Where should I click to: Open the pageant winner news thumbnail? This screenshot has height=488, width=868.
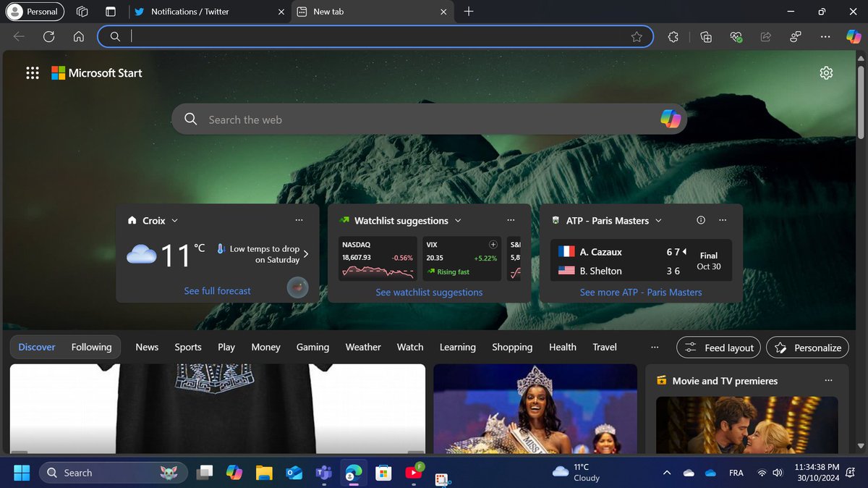(x=535, y=409)
